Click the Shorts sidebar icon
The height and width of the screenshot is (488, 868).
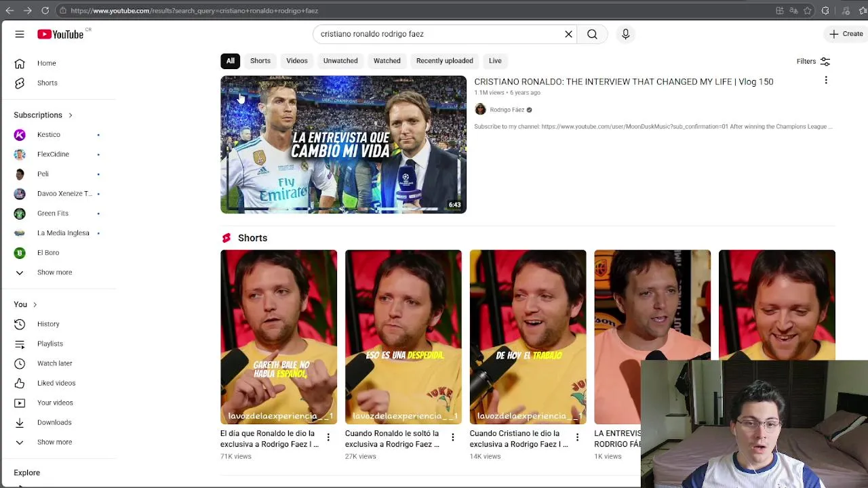click(20, 83)
